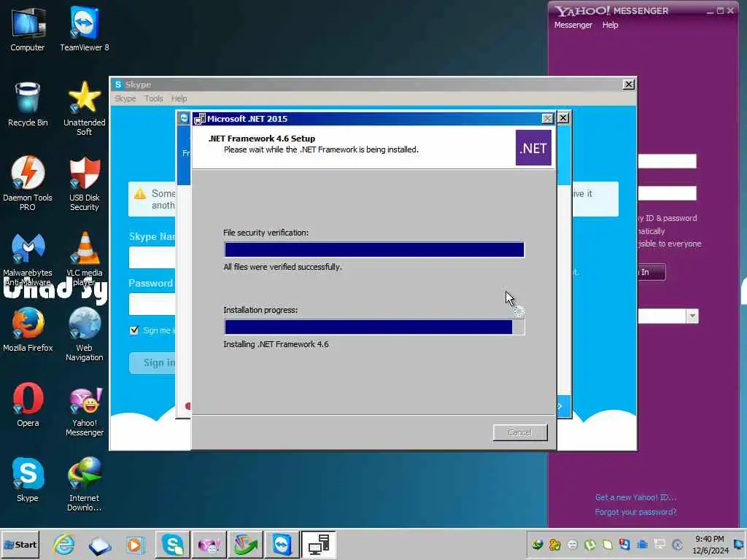The image size is (747, 560).
Task: Click the Yahoo ID input field
Action: pos(667,161)
